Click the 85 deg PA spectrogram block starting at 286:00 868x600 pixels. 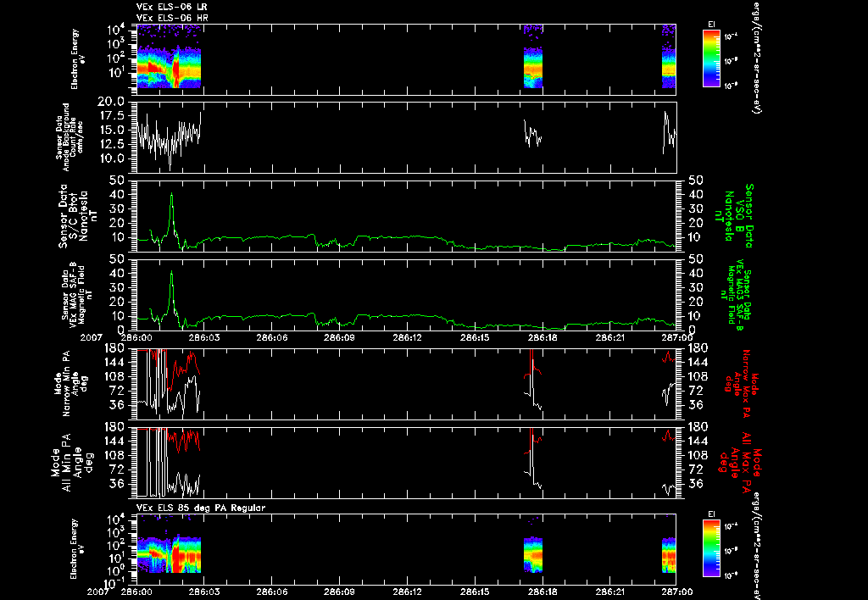pos(169,553)
